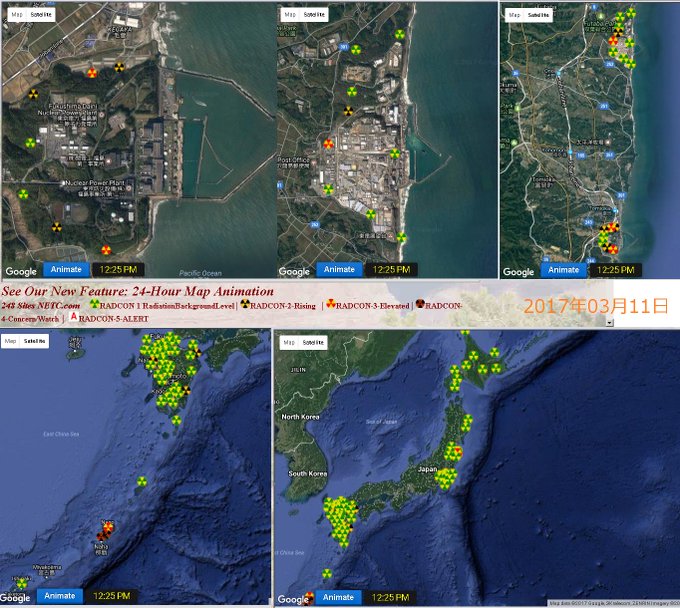The image size is (680, 608).
Task: Click red marker beside black marker under KEIJAFA label
Action: (92, 73)
